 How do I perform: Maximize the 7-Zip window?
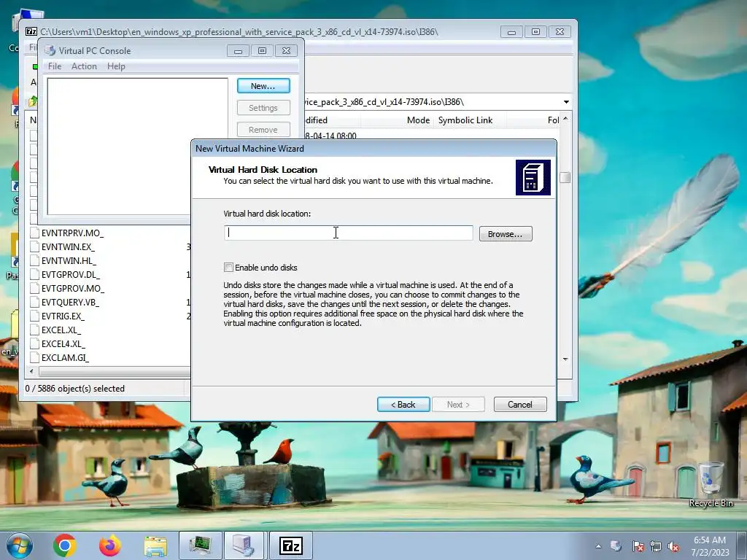tap(535, 32)
